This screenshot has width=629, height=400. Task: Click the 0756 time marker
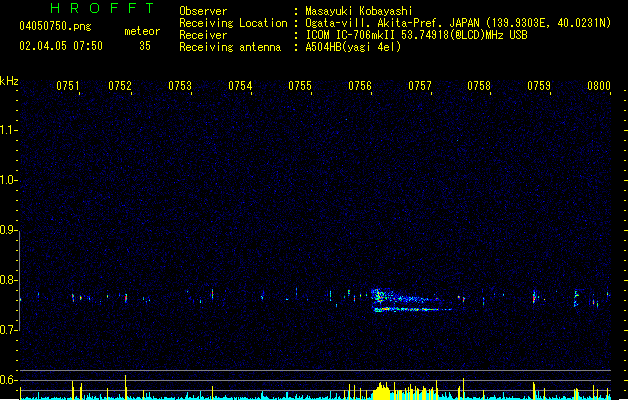coord(360,86)
